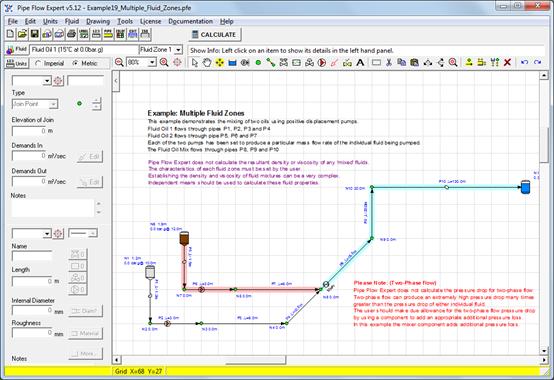This screenshot has height=380, width=554.
Task: Select the Add Text tool (A icon)
Action: (360, 63)
